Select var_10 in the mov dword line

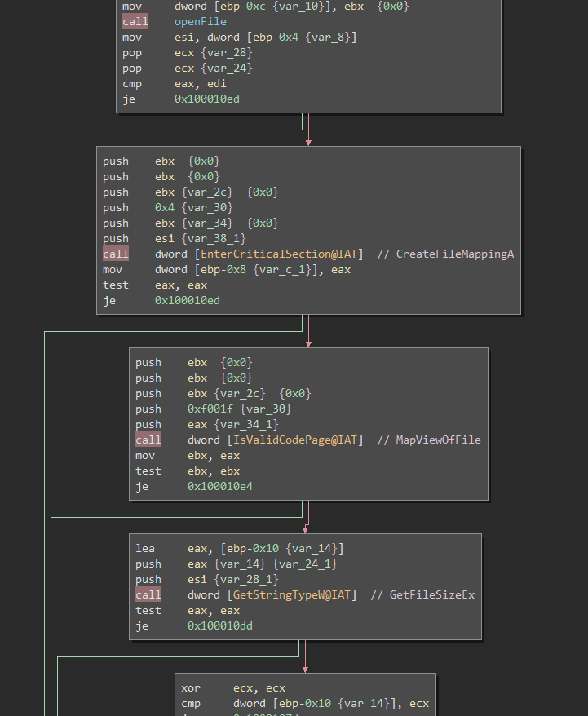(298, 6)
